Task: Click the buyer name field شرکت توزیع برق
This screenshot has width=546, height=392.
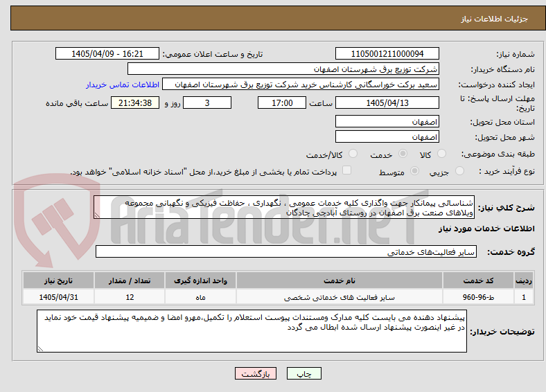Action: [283, 69]
